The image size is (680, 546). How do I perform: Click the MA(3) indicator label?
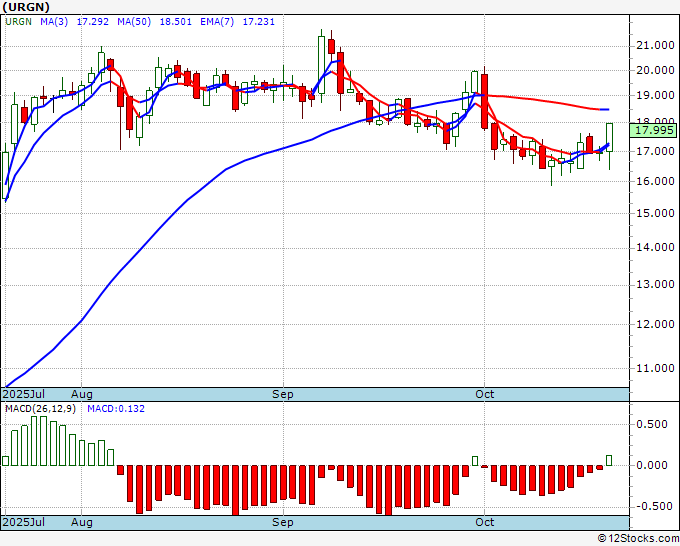(x=54, y=22)
